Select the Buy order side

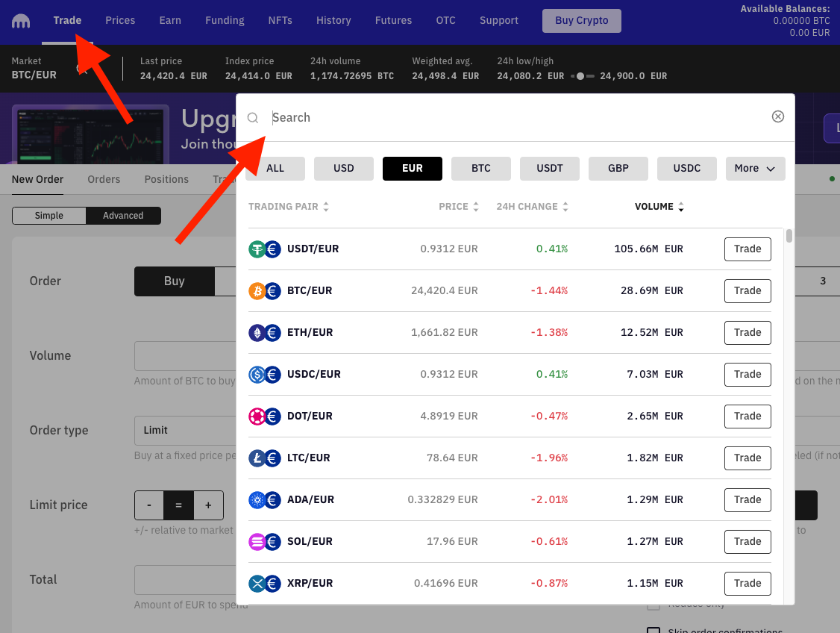tap(175, 281)
